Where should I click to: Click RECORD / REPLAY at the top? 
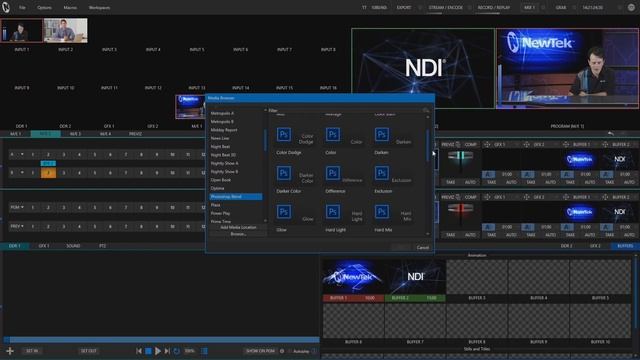point(494,7)
